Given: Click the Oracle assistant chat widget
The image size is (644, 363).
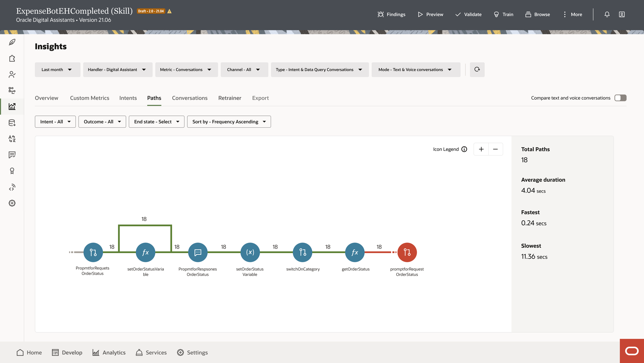Looking at the screenshot, I should coord(632,351).
